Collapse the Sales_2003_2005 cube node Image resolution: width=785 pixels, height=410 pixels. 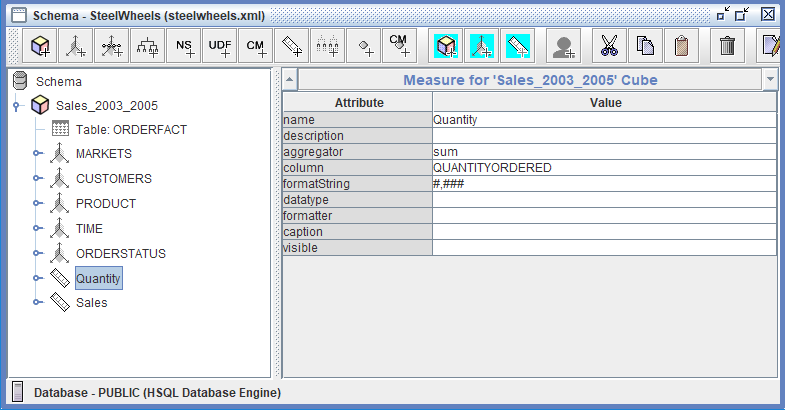coord(16,105)
